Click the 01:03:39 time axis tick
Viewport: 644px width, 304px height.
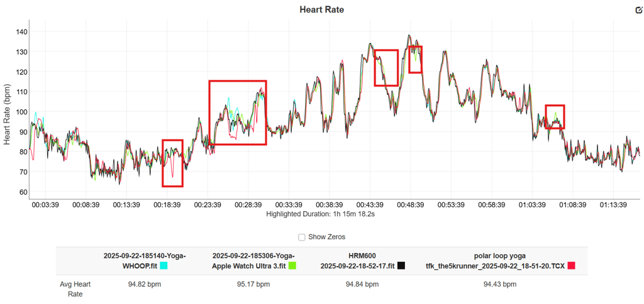[x=532, y=205]
